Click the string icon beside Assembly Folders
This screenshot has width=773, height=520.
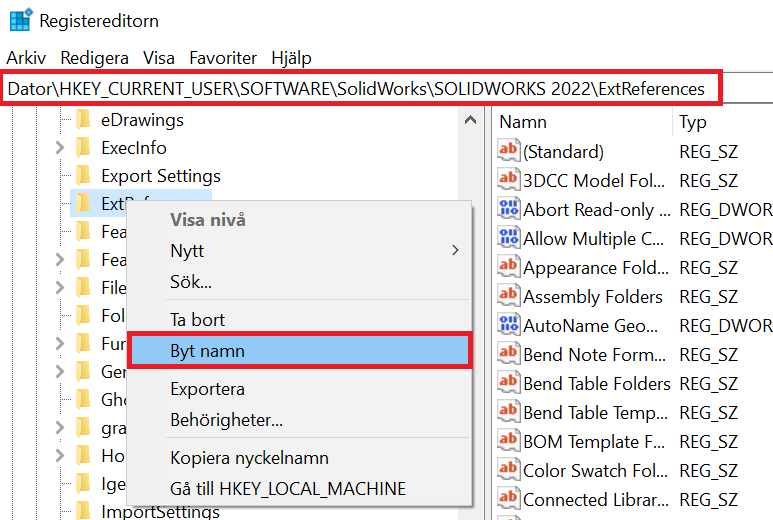(509, 297)
